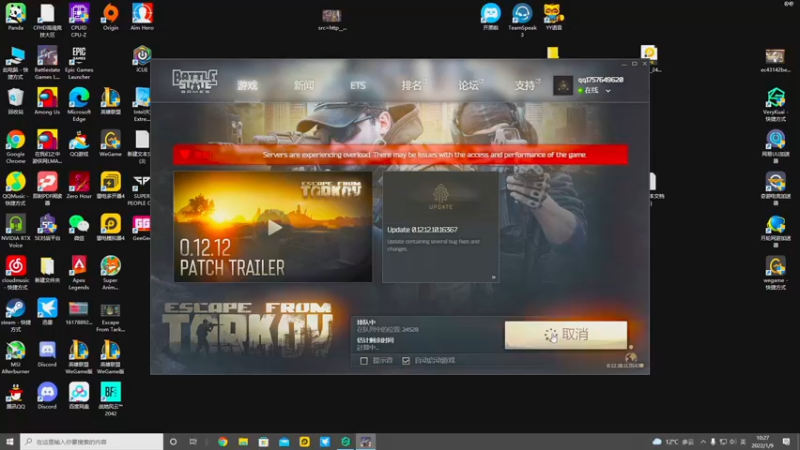The width and height of the screenshot is (800, 450).
Task: Play the 0.12.12 Patch Trailer video
Action: [x=273, y=227]
